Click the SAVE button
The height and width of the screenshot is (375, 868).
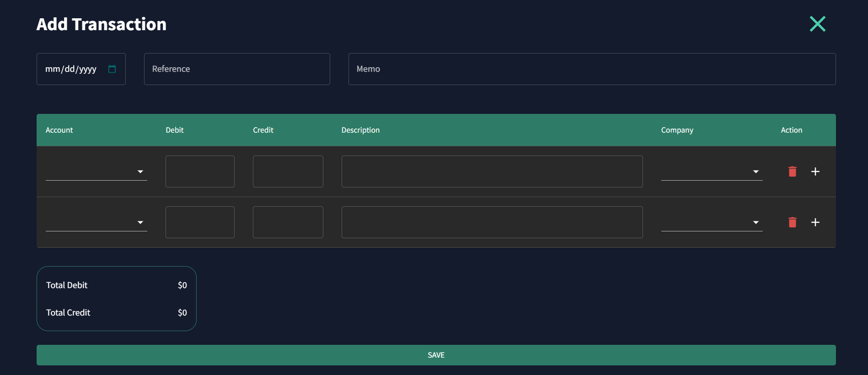click(436, 355)
